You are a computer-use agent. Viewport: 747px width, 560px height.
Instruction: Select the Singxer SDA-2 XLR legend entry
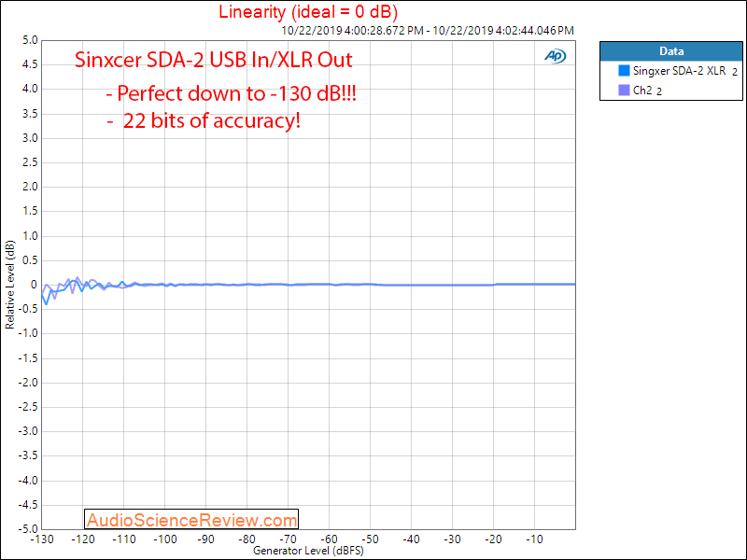point(678,71)
